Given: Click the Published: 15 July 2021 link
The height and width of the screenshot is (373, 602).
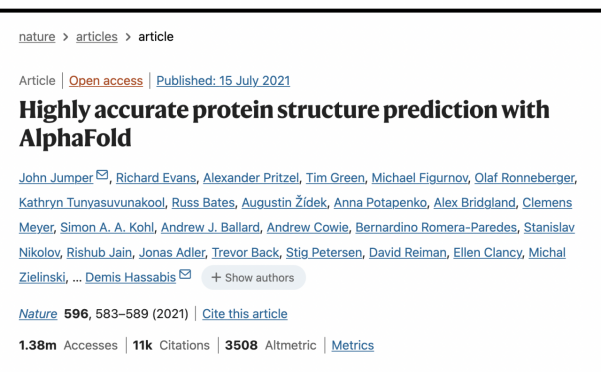Looking at the screenshot, I should (x=223, y=81).
